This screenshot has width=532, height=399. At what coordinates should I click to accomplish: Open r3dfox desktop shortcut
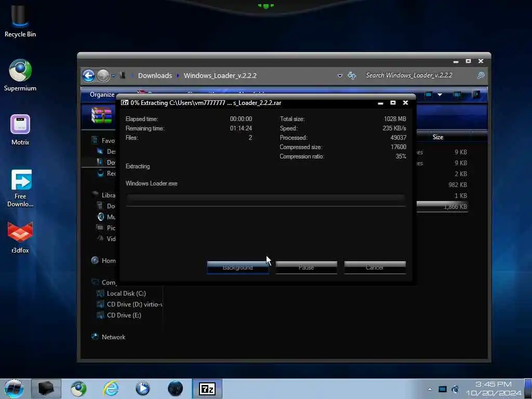click(x=20, y=237)
